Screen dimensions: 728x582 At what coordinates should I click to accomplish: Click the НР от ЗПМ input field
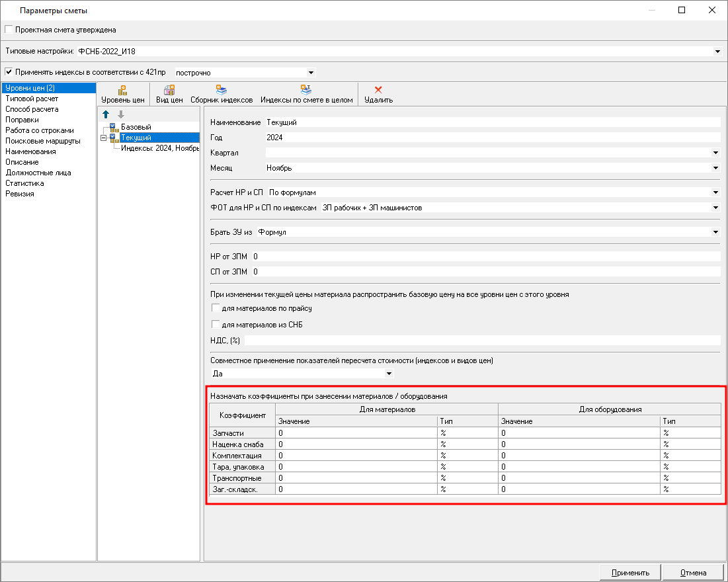pyautogui.click(x=487, y=257)
